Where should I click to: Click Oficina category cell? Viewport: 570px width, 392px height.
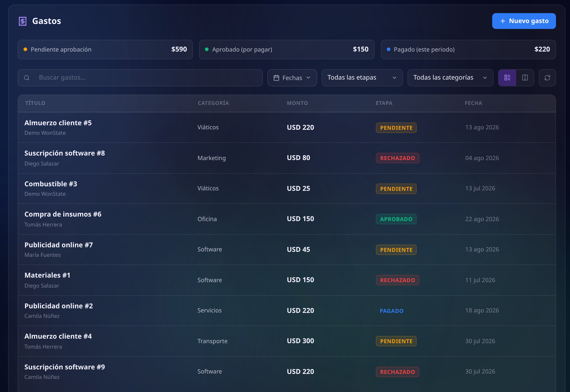pos(207,219)
